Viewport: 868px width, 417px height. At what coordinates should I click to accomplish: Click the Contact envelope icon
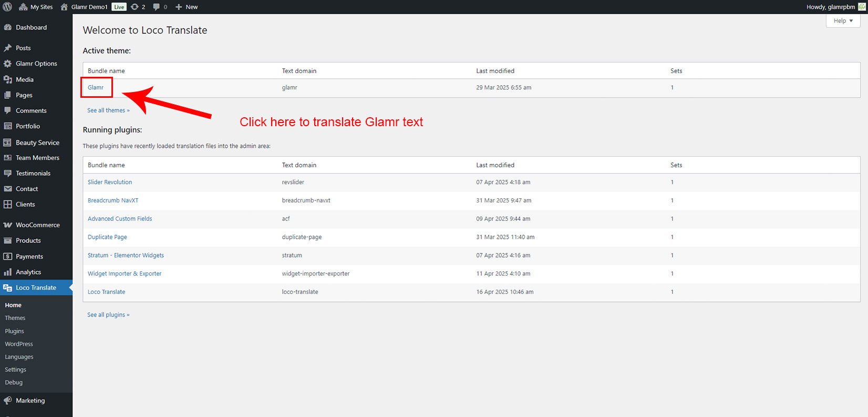pyautogui.click(x=8, y=189)
